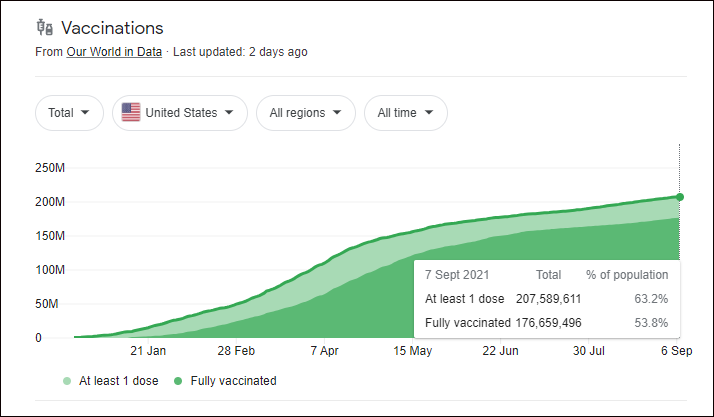The height and width of the screenshot is (417, 714).
Task: Click the Vaccinations heading text
Action: (112, 27)
